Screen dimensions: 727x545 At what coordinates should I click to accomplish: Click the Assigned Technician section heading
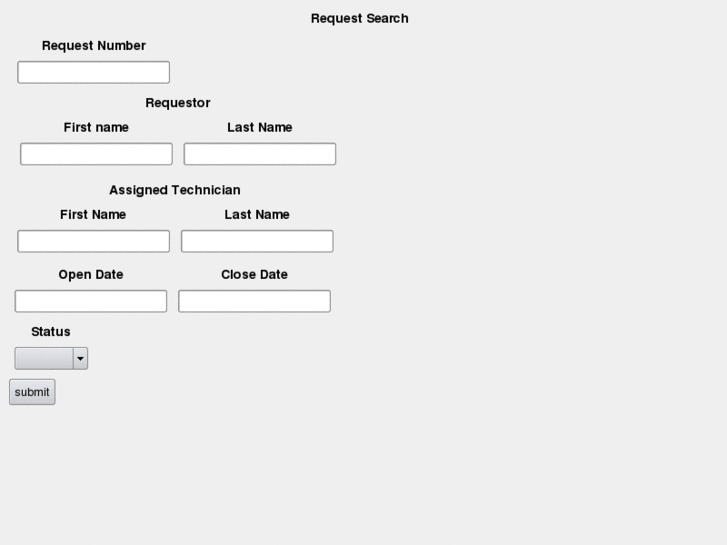[174, 189]
